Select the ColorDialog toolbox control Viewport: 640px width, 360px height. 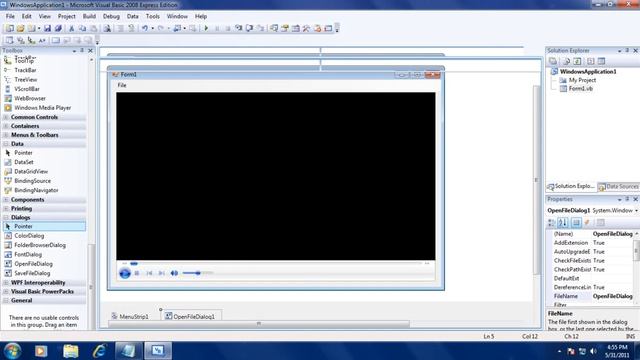pyautogui.click(x=29, y=236)
